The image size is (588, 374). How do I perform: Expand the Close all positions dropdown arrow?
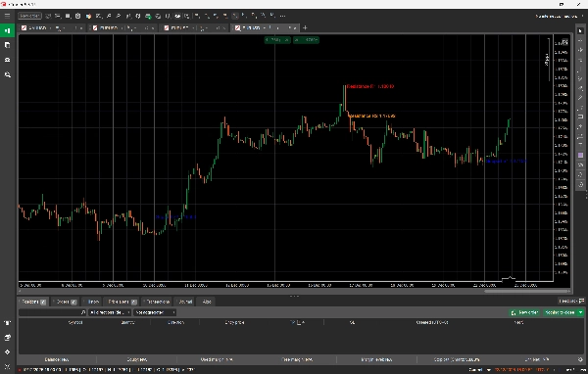pos(581,312)
